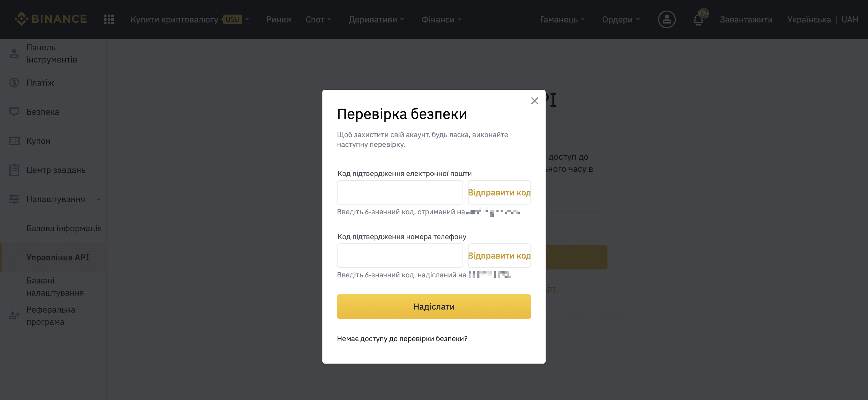
Task: Click the Гаманець menu label
Action: (x=559, y=19)
